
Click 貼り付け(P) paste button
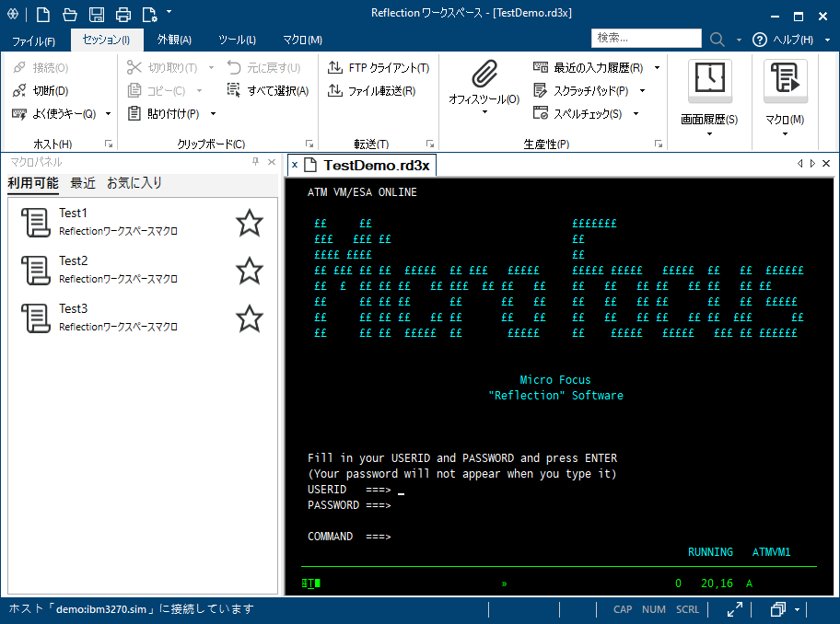[163, 113]
